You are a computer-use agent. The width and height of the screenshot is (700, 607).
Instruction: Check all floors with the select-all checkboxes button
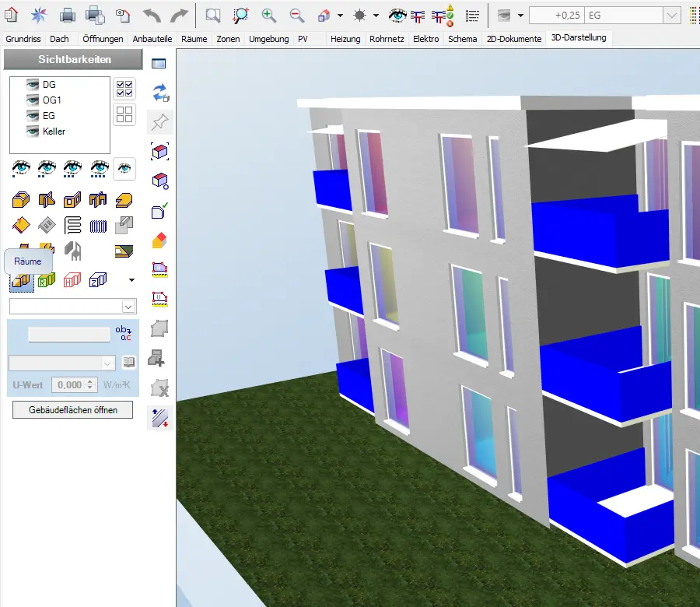124,88
